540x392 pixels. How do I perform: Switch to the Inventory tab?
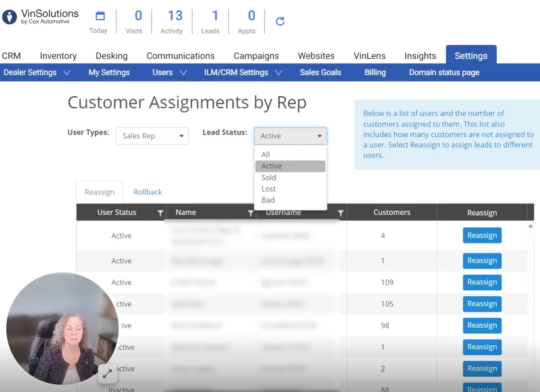(x=58, y=56)
